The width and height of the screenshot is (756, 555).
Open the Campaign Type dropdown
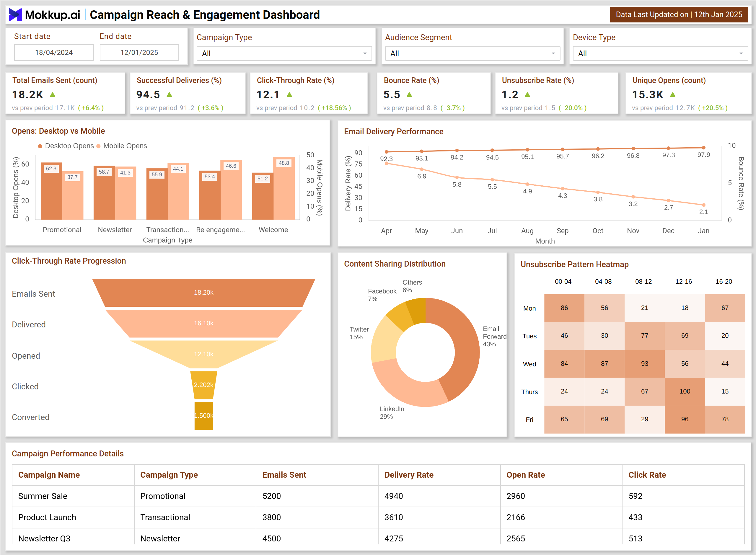(x=284, y=53)
